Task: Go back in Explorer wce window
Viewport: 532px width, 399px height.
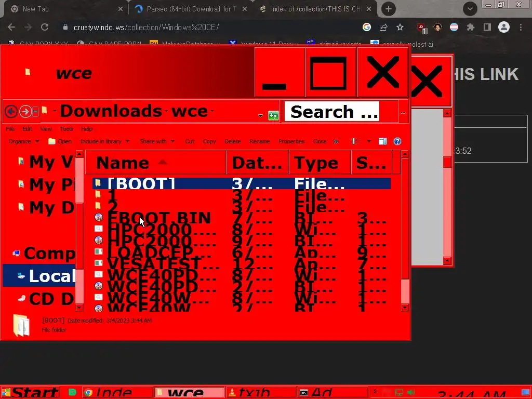Action: tap(11, 111)
